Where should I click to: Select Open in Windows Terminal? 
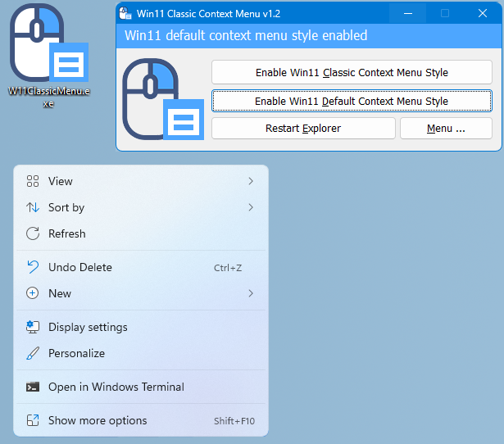coord(141,387)
